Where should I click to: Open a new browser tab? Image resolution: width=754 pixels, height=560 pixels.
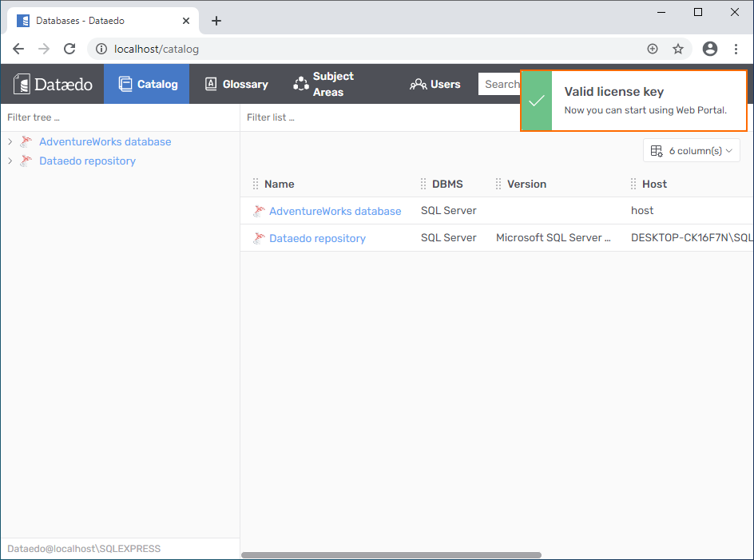[216, 21]
